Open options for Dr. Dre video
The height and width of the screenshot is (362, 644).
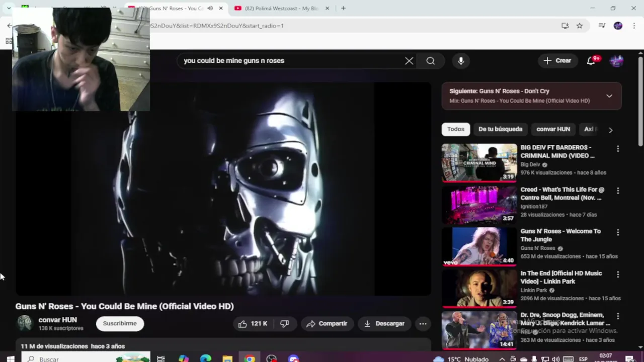(x=618, y=316)
